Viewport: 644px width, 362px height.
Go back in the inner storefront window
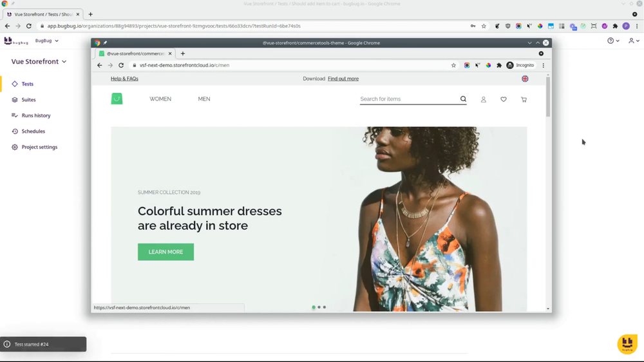(99, 65)
